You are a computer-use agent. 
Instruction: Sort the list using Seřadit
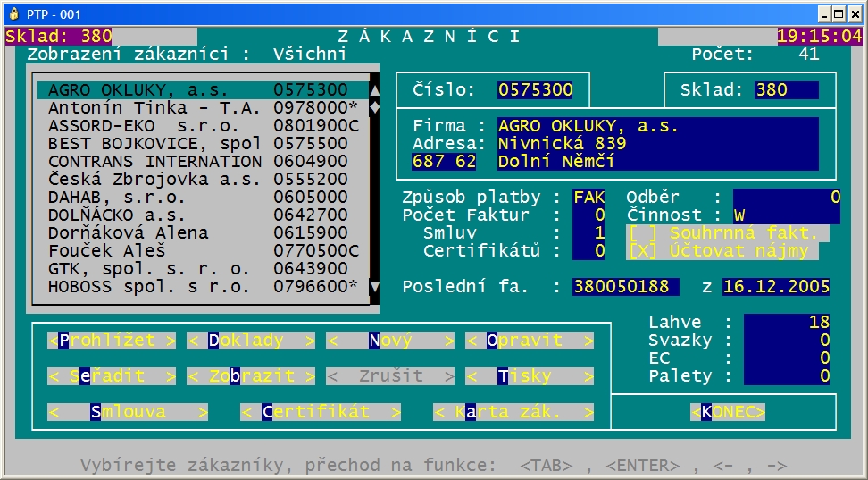pyautogui.click(x=112, y=376)
